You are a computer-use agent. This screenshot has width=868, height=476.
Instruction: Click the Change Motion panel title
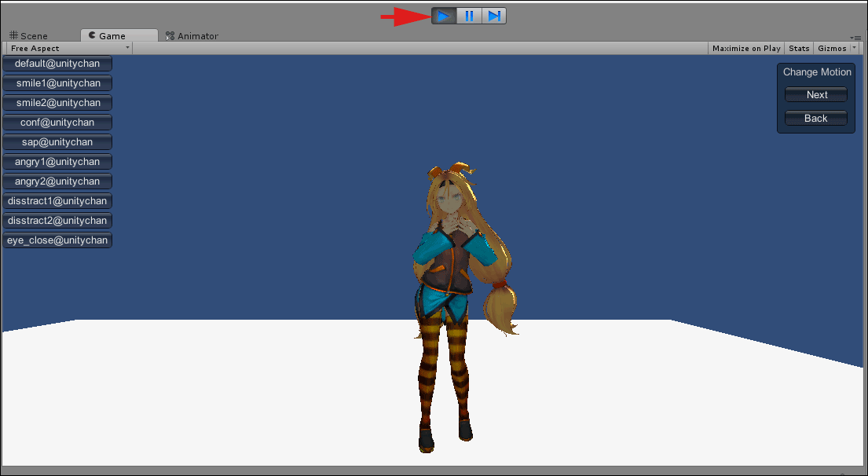tap(817, 72)
